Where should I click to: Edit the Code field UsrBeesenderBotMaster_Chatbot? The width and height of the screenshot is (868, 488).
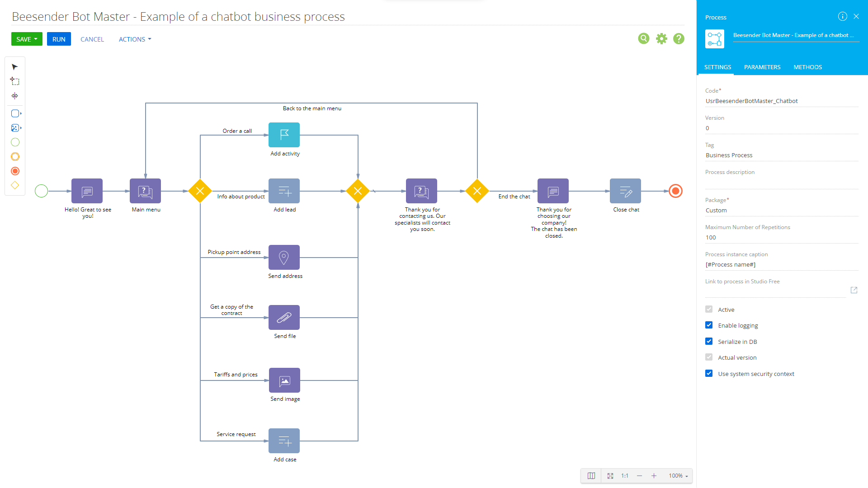point(781,101)
